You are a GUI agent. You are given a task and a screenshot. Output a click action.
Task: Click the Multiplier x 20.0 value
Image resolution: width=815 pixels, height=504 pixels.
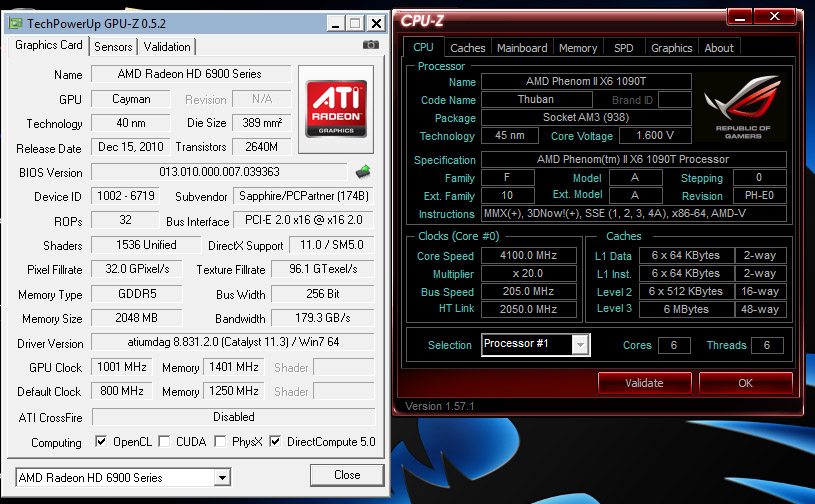click(529, 273)
